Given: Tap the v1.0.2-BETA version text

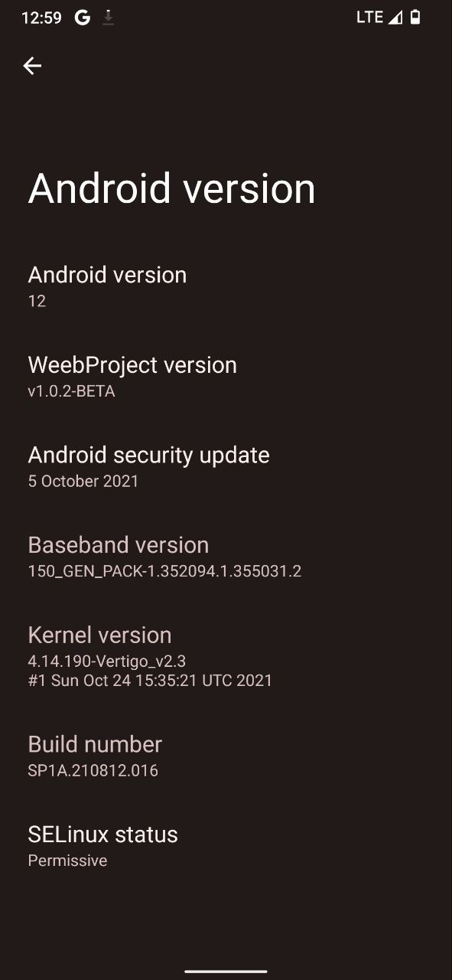Looking at the screenshot, I should pyautogui.click(x=71, y=391).
